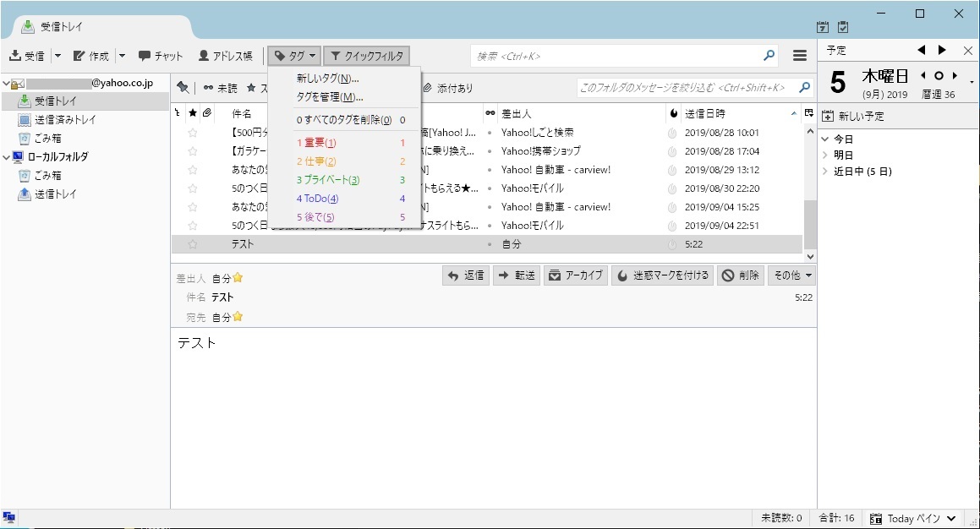Image resolution: width=980 pixels, height=529 pixels.
Task: Open the その他 dropdown in message header
Action: click(x=791, y=275)
